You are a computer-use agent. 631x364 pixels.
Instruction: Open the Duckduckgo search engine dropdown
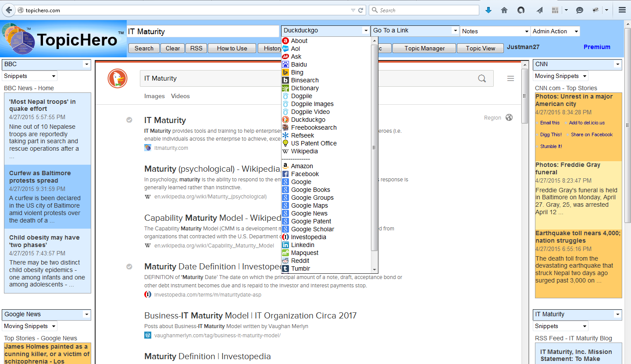point(325,31)
